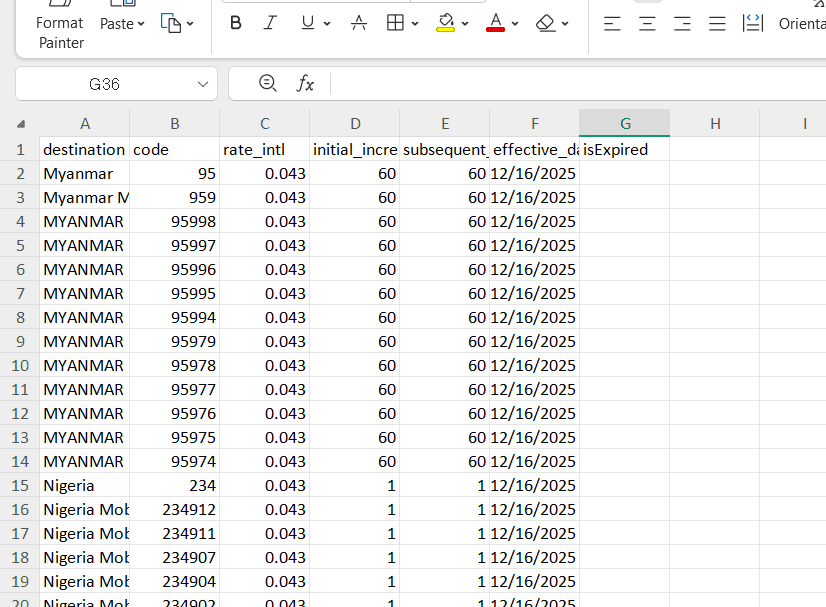826x607 pixels.
Task: Click the 'Nigeria' cell in row 15
Action: point(85,485)
